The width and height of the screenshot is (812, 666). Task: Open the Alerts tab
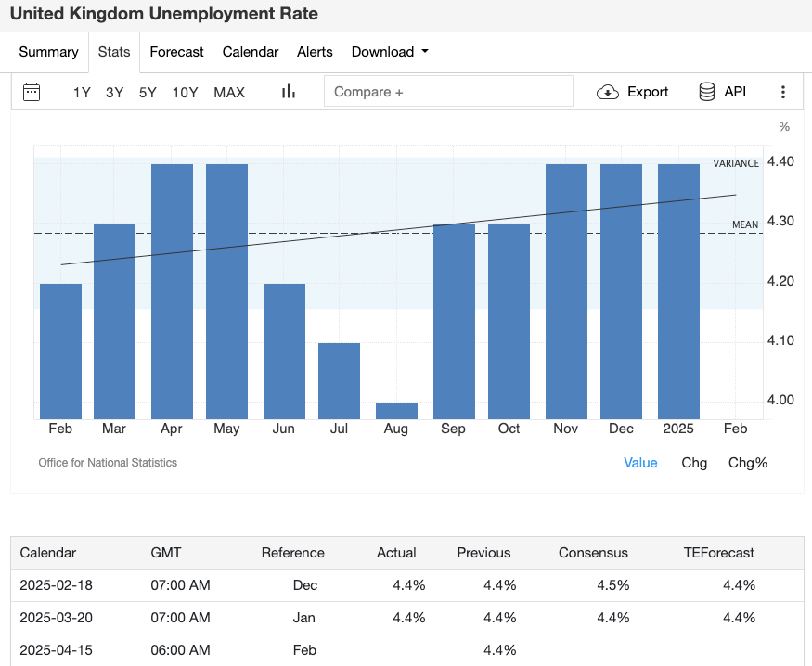coord(315,52)
